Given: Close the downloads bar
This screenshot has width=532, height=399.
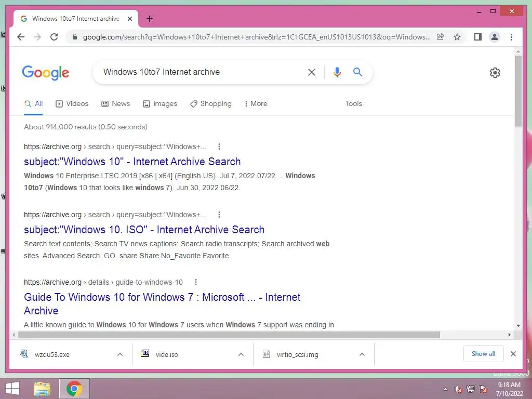Looking at the screenshot, I should (x=513, y=354).
